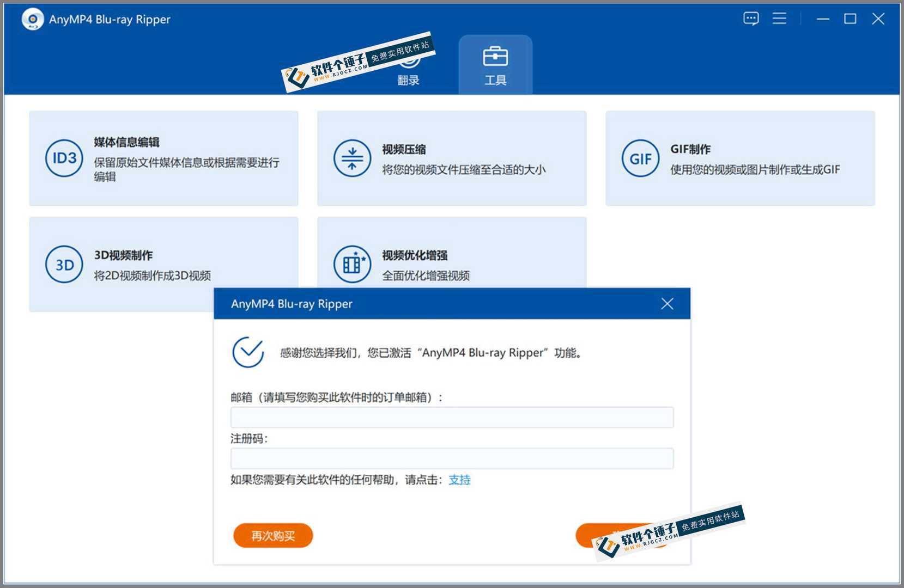Open the feedback chat icon in title bar
Viewport: 904px width, 588px height.
[x=751, y=19]
